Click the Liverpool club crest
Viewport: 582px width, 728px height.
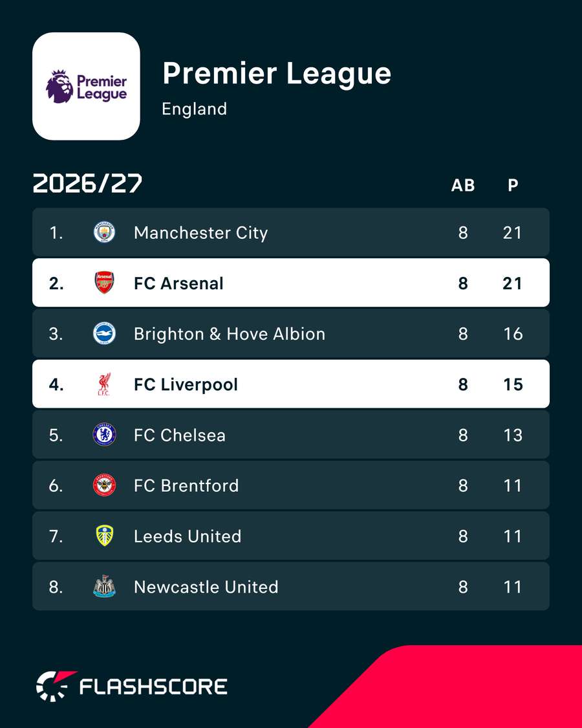pos(104,384)
